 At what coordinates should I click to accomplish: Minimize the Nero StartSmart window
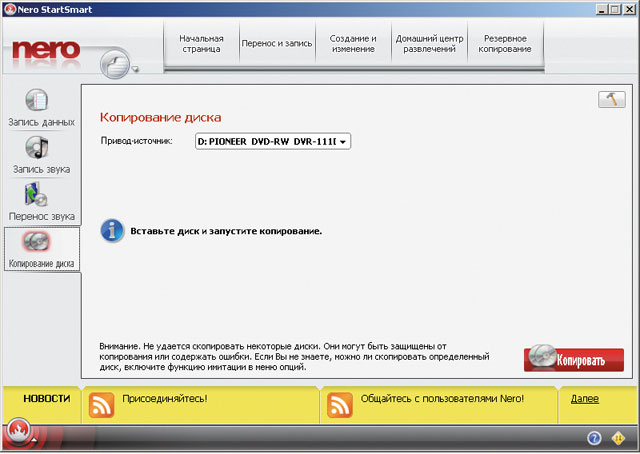click(602, 9)
